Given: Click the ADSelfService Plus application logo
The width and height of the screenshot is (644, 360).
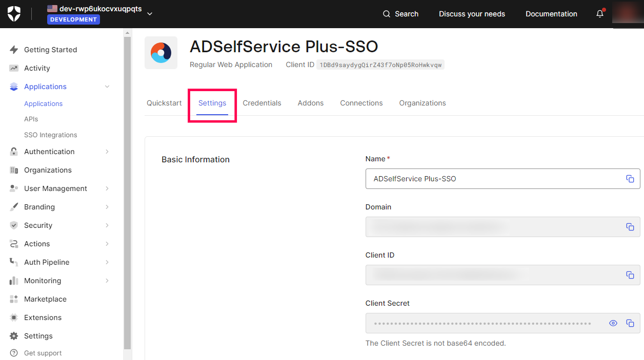Looking at the screenshot, I should [x=161, y=53].
